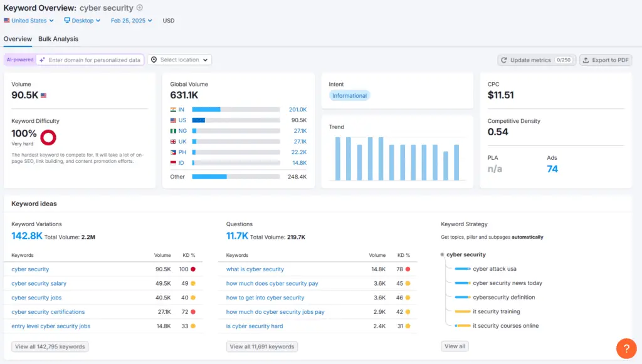Select the Overview tab

pyautogui.click(x=18, y=39)
